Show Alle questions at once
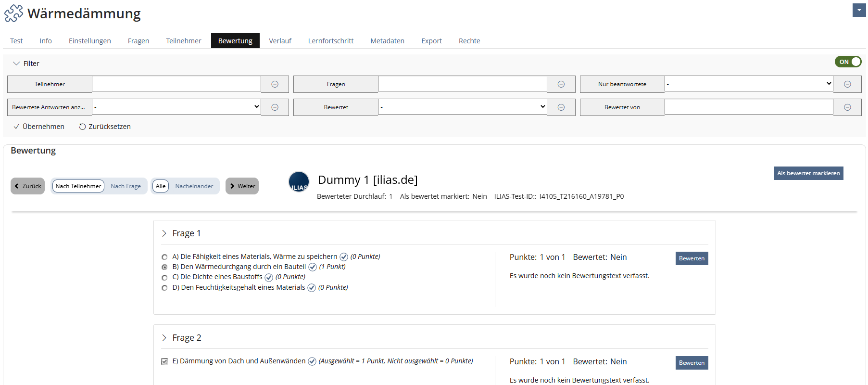This screenshot has height=385, width=868. point(161,186)
